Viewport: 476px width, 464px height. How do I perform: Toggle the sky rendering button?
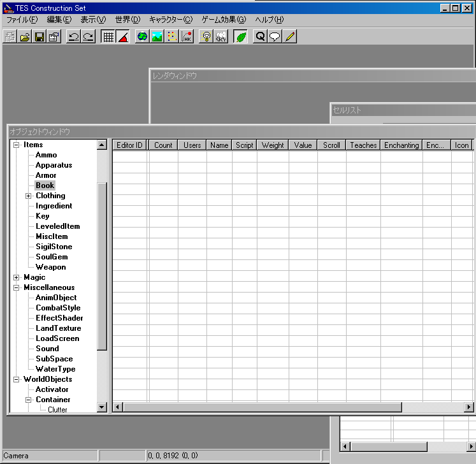coord(220,37)
